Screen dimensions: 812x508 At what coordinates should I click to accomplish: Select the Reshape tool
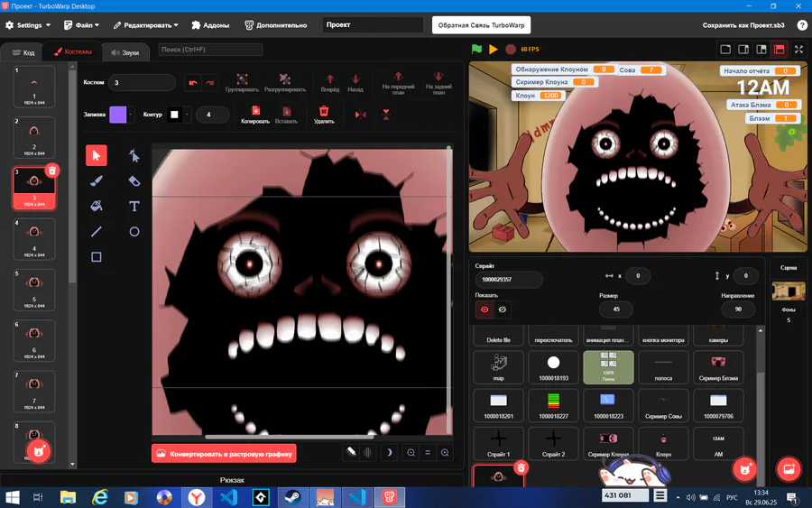tap(134, 155)
